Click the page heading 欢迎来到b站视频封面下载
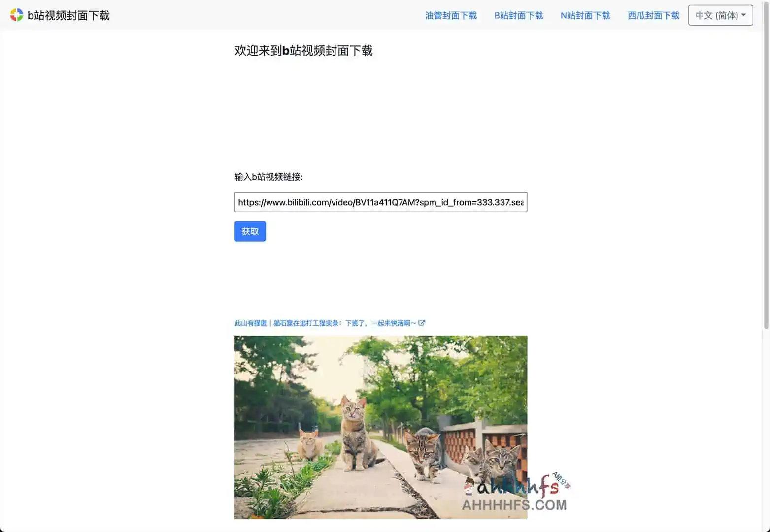This screenshot has width=770, height=532. 304,51
